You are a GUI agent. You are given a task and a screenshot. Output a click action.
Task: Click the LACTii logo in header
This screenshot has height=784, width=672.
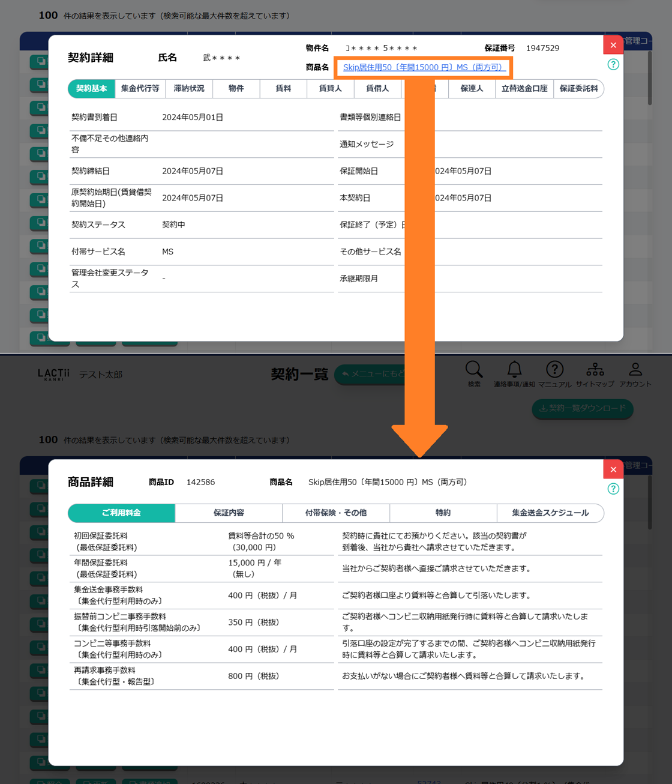click(53, 375)
